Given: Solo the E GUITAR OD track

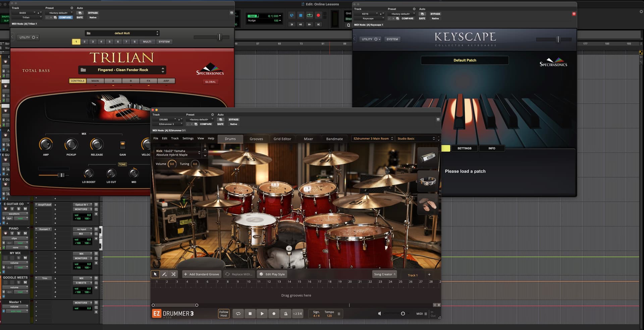Looking at the screenshot, I should [19, 209].
